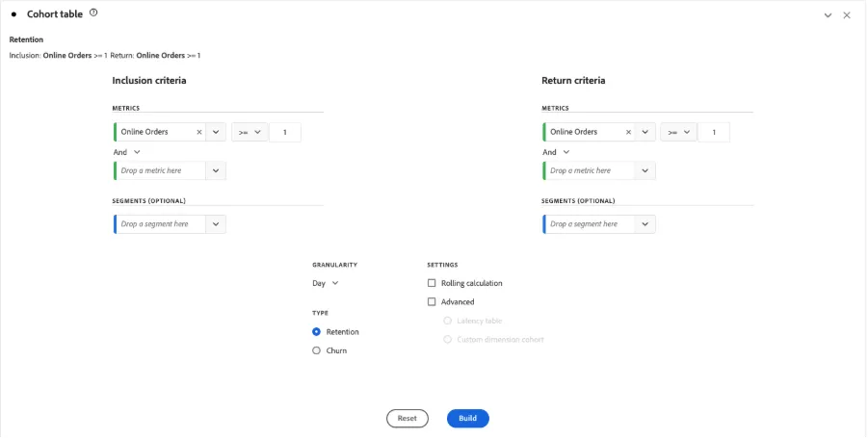Viewport: 868px width, 439px height.
Task: Click the Reset button
Action: pos(408,419)
